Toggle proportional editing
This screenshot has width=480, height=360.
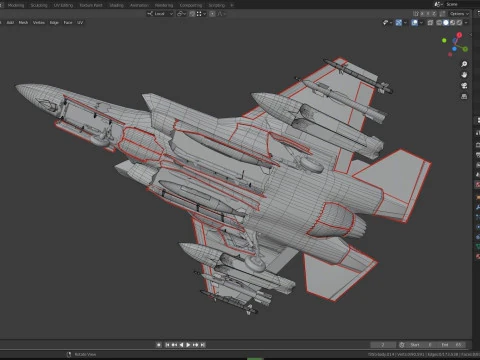(x=212, y=14)
